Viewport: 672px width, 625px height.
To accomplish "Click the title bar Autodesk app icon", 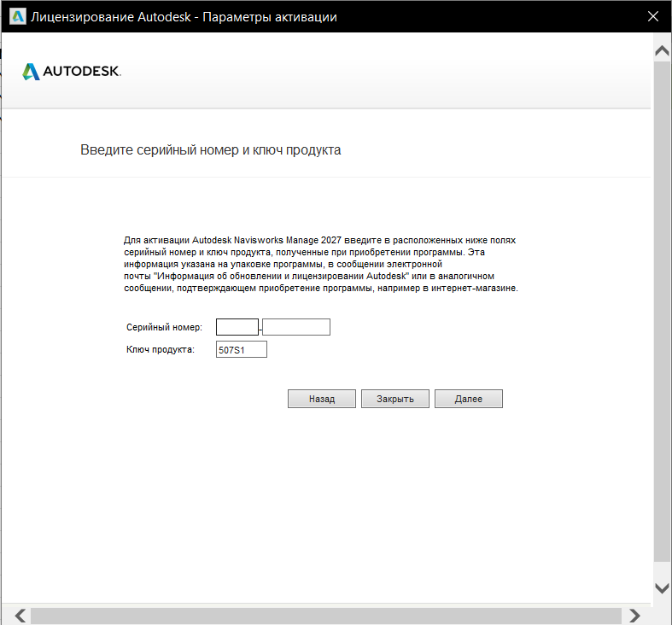I will (18, 17).
